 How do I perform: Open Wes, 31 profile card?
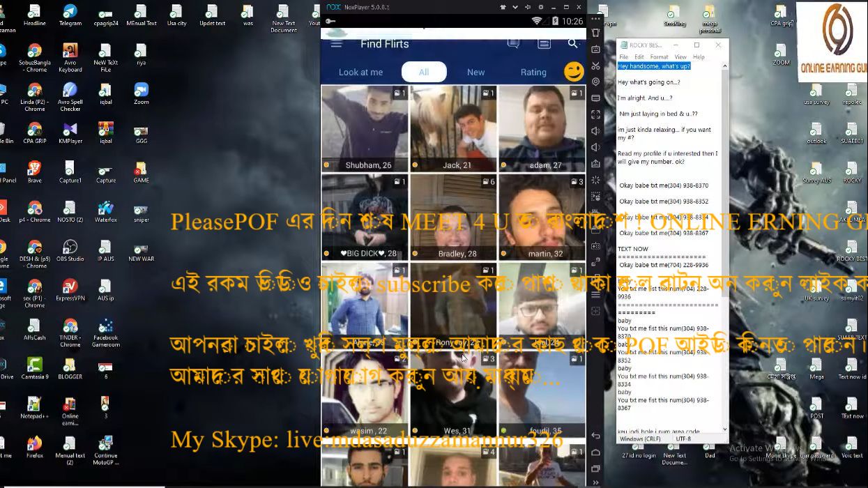click(x=453, y=394)
